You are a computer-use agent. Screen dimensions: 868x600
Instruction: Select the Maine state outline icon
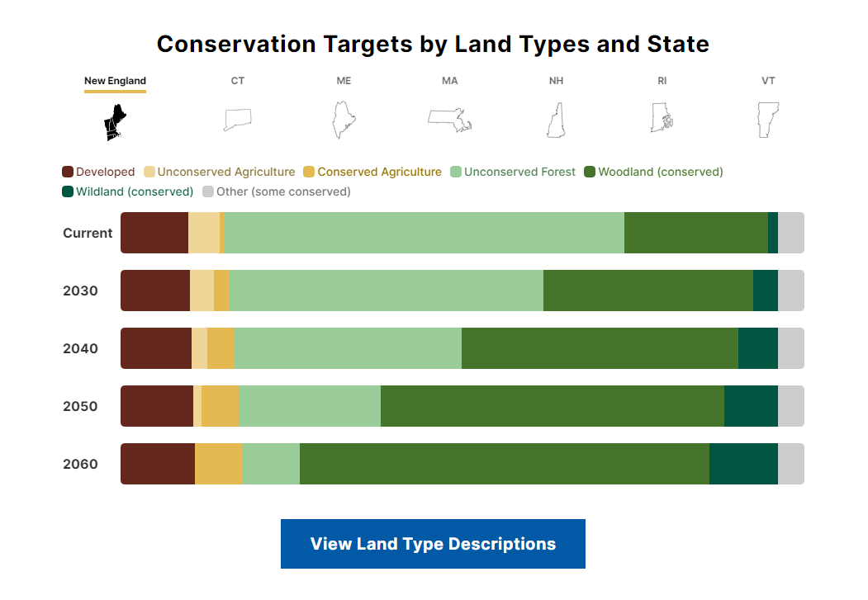click(344, 120)
